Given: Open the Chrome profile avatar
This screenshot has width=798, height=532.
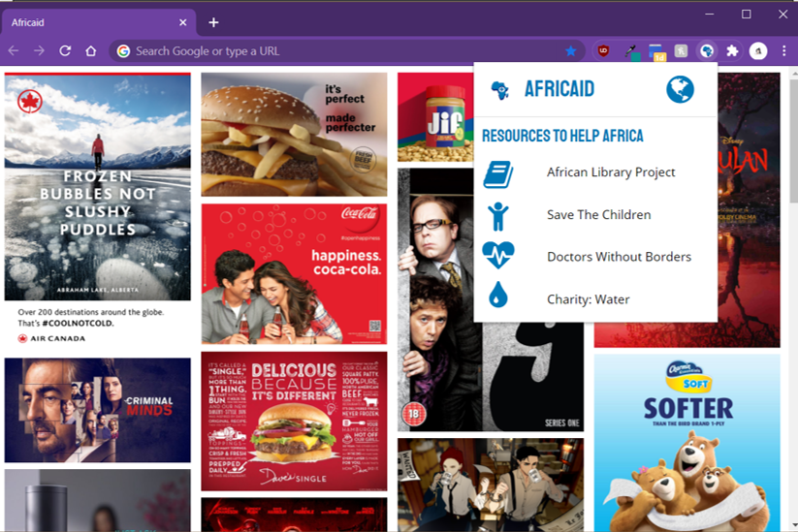Looking at the screenshot, I should [x=758, y=50].
